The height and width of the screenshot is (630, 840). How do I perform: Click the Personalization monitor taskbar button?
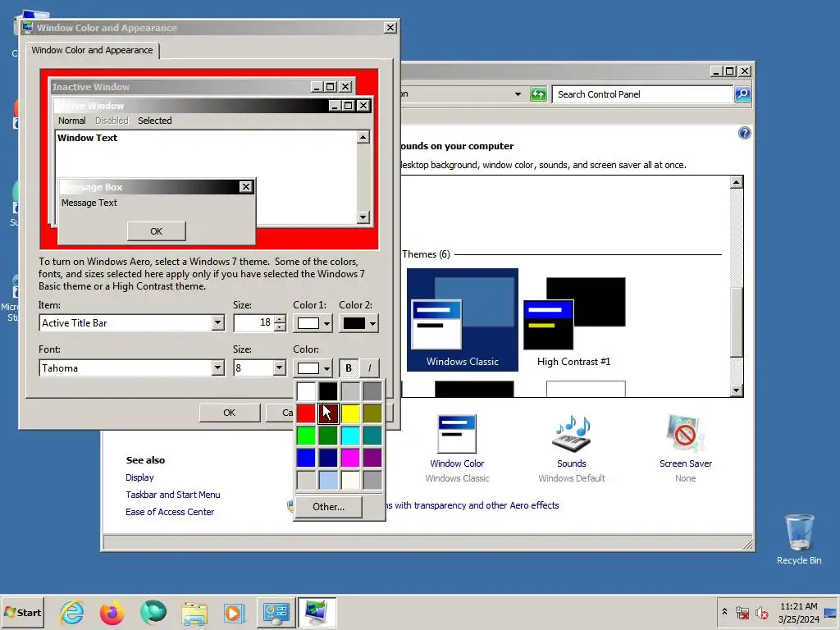[317, 612]
